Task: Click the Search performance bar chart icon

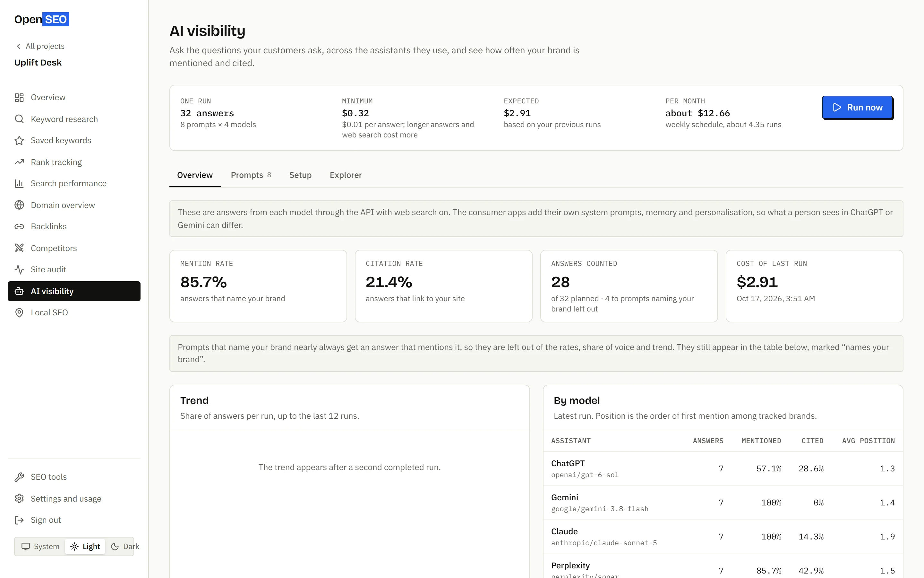Action: [x=19, y=183]
